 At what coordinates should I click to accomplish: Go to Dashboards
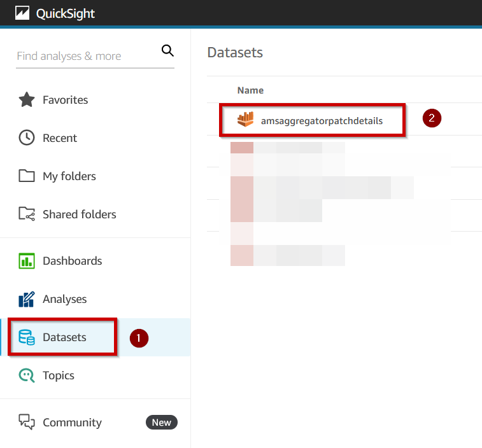point(72,261)
